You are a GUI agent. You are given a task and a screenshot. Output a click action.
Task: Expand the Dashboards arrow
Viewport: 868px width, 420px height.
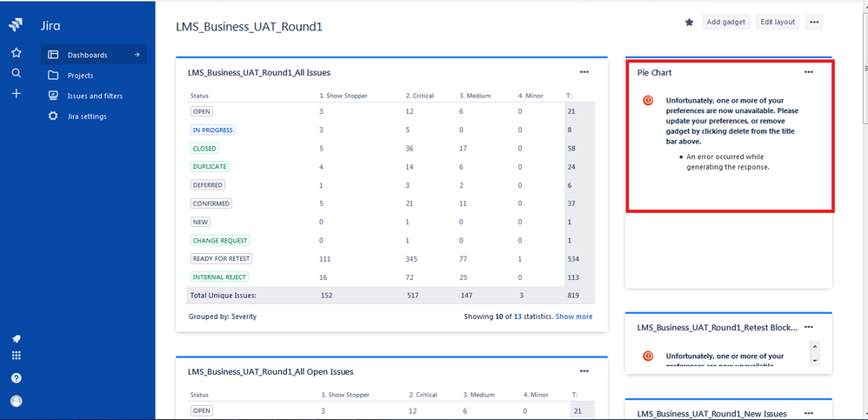[137, 55]
